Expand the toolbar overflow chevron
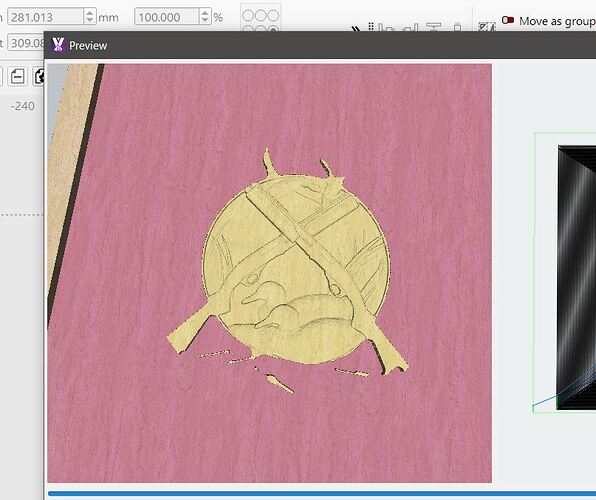 [356, 29]
